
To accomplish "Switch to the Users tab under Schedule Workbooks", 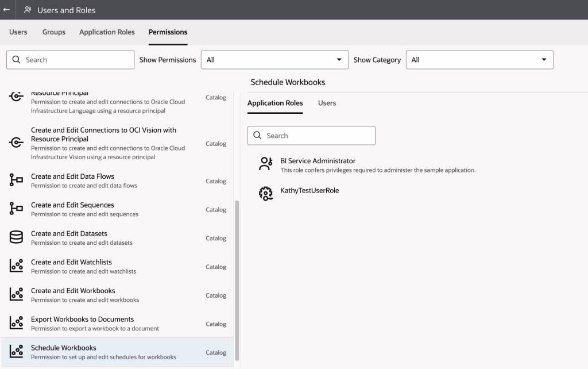I will tap(327, 103).
